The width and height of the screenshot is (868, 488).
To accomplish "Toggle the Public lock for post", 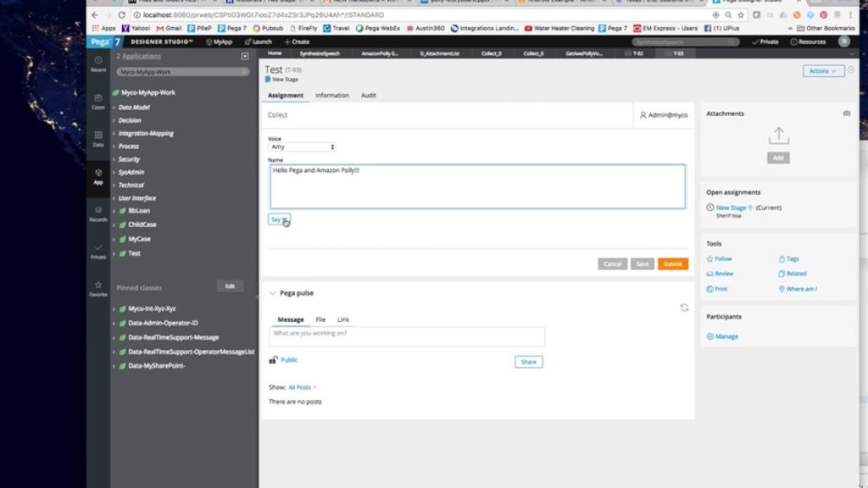I will point(273,360).
